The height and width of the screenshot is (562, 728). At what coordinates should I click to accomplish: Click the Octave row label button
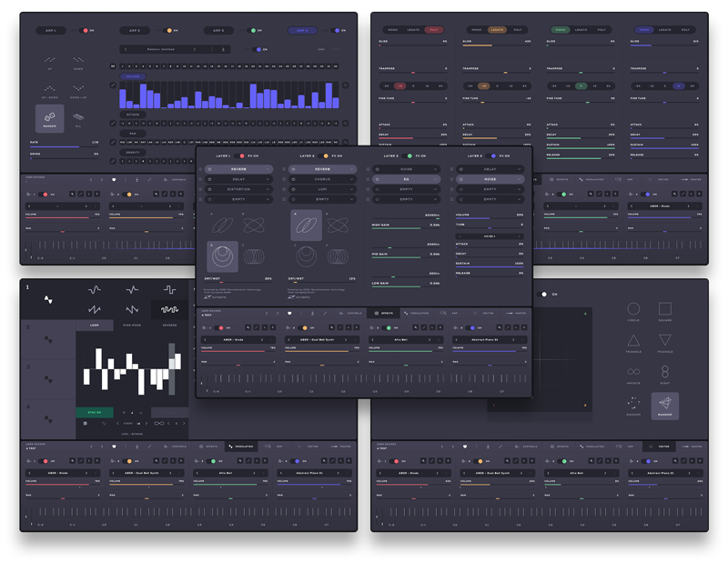tap(134, 115)
